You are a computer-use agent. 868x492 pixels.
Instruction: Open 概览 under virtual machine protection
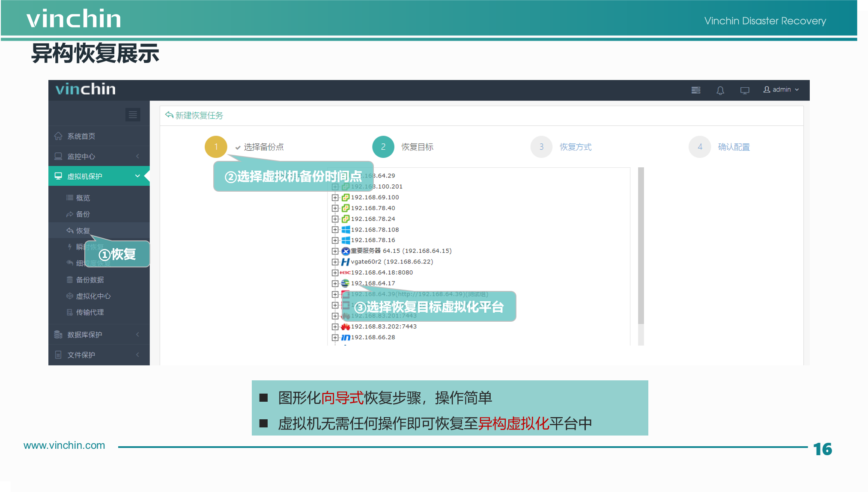point(83,198)
